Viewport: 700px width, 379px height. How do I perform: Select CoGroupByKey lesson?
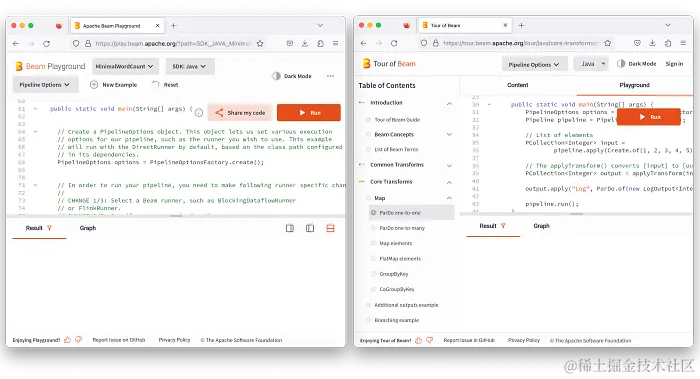click(397, 289)
